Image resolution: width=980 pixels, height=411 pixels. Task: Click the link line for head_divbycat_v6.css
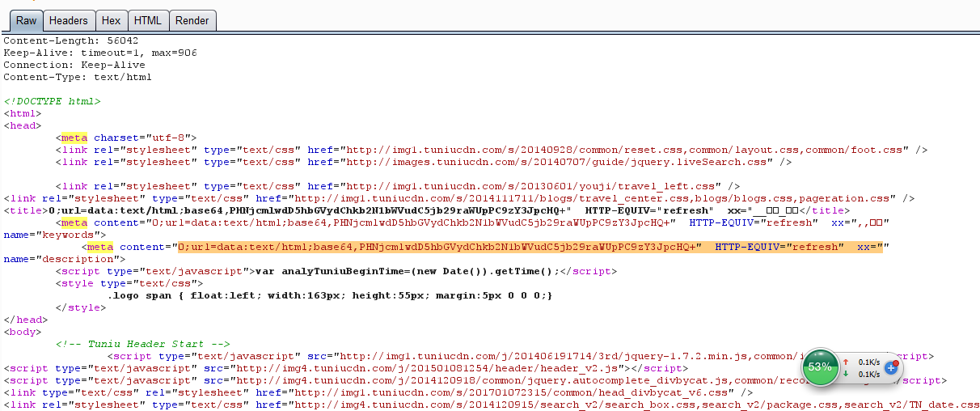click(378, 392)
